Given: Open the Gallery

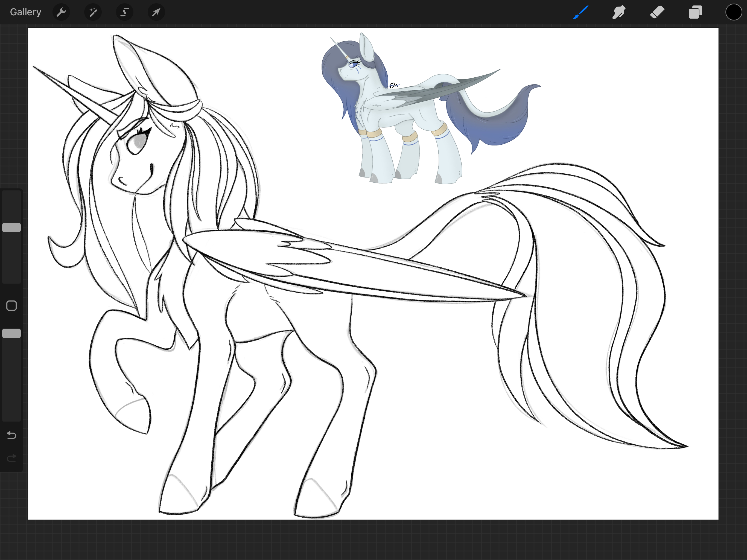Looking at the screenshot, I should [26, 12].
